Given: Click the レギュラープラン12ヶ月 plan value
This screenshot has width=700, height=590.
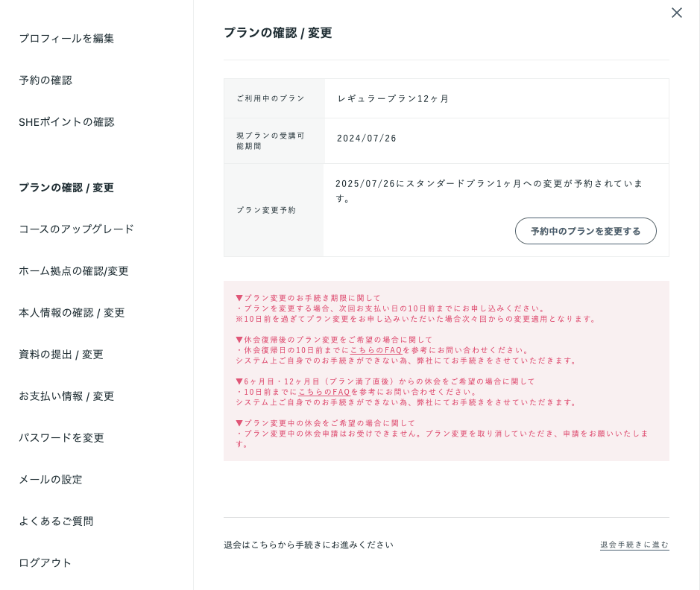Looking at the screenshot, I should [x=393, y=98].
